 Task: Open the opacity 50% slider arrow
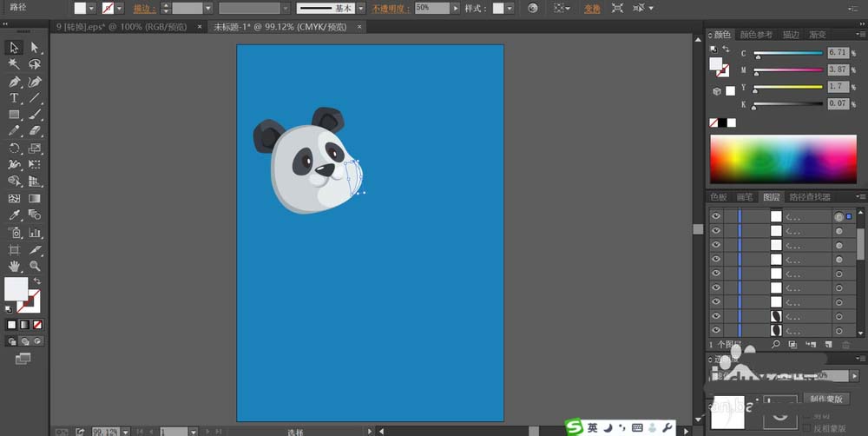click(x=456, y=9)
